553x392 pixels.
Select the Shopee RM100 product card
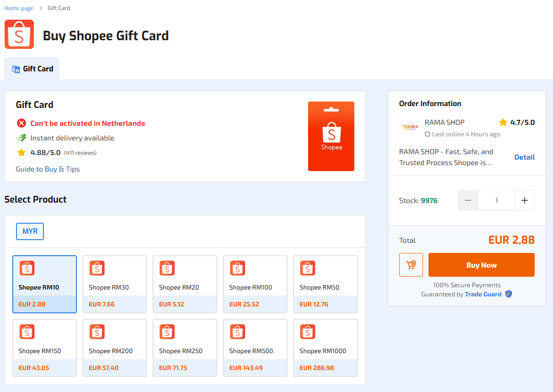(x=255, y=284)
